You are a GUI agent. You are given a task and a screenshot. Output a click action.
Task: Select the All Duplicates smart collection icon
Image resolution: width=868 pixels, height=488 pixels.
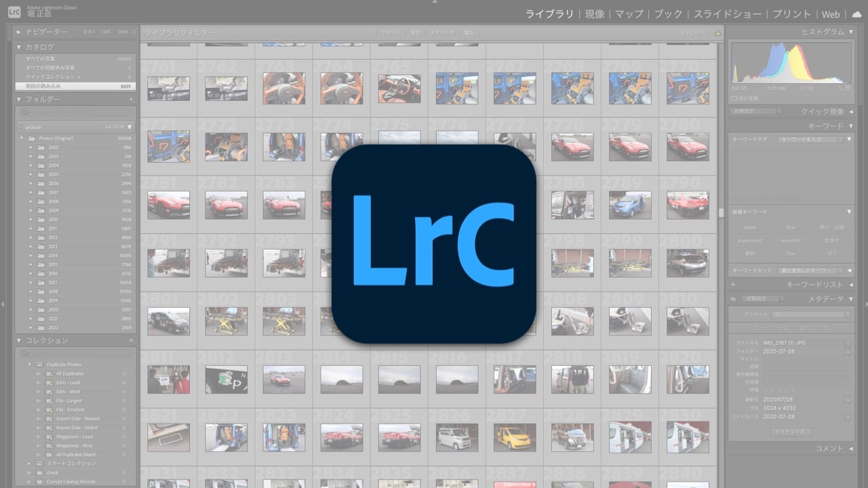pos(49,373)
